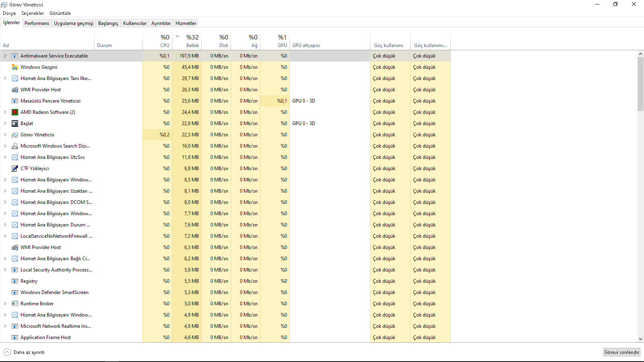Click the %0,2 CPU value for Görev Yöneticisi
Image resolution: width=644 pixels, height=362 pixels.
tap(165, 135)
